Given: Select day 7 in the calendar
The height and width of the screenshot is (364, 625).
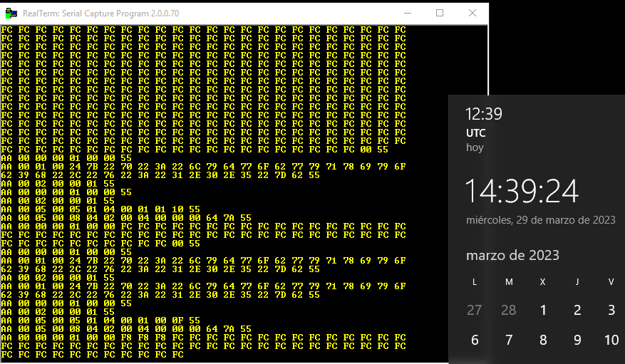Looking at the screenshot, I should coord(509,340).
